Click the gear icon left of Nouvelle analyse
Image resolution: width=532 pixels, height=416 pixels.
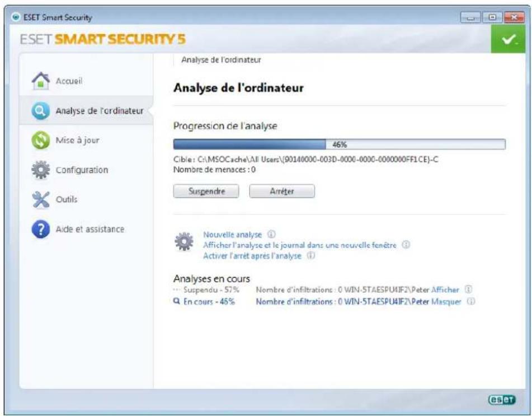click(184, 241)
